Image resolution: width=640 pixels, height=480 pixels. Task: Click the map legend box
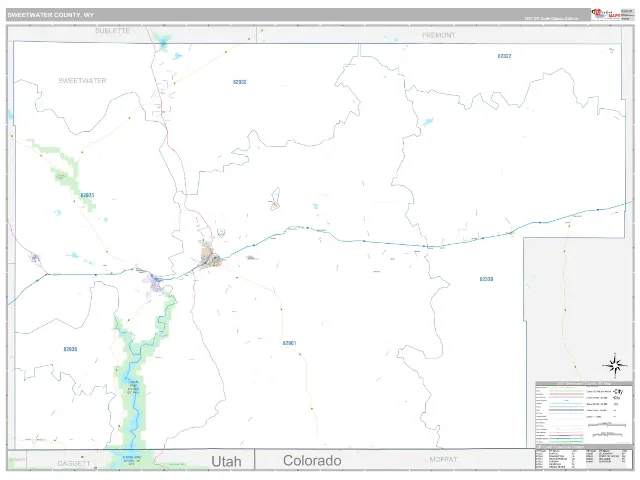click(584, 414)
